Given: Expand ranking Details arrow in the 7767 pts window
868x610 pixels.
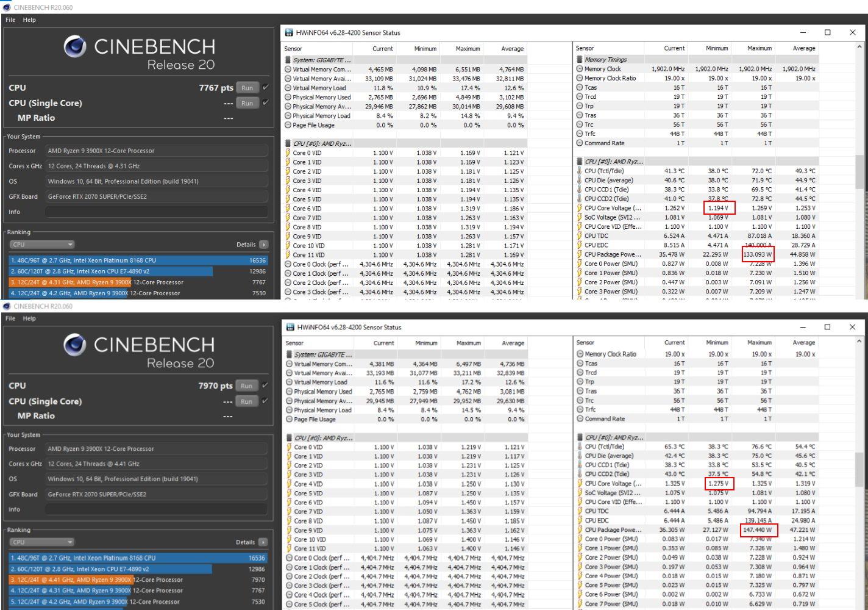Looking at the screenshot, I should click(264, 245).
